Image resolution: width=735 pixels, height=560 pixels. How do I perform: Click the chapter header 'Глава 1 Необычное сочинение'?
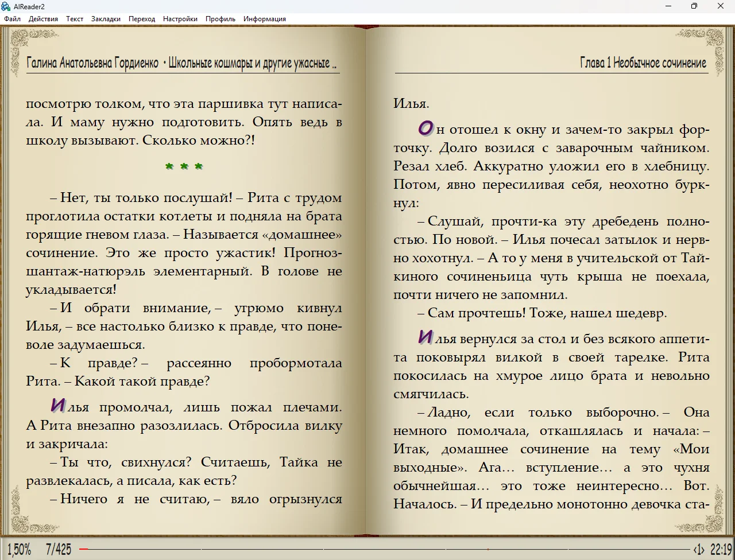pos(643,63)
